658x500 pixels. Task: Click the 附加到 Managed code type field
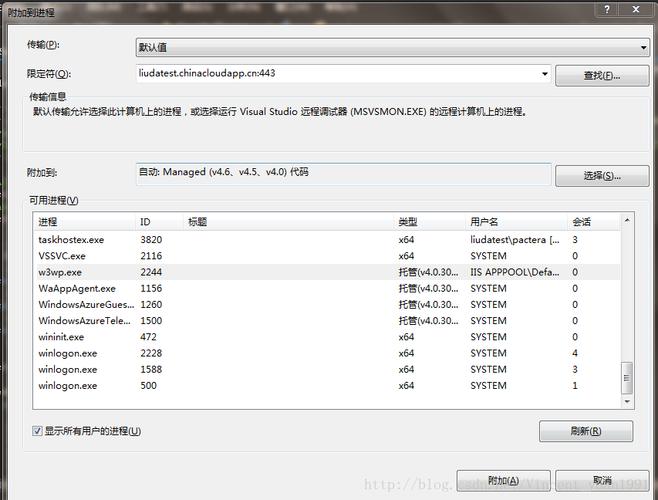pos(343,174)
